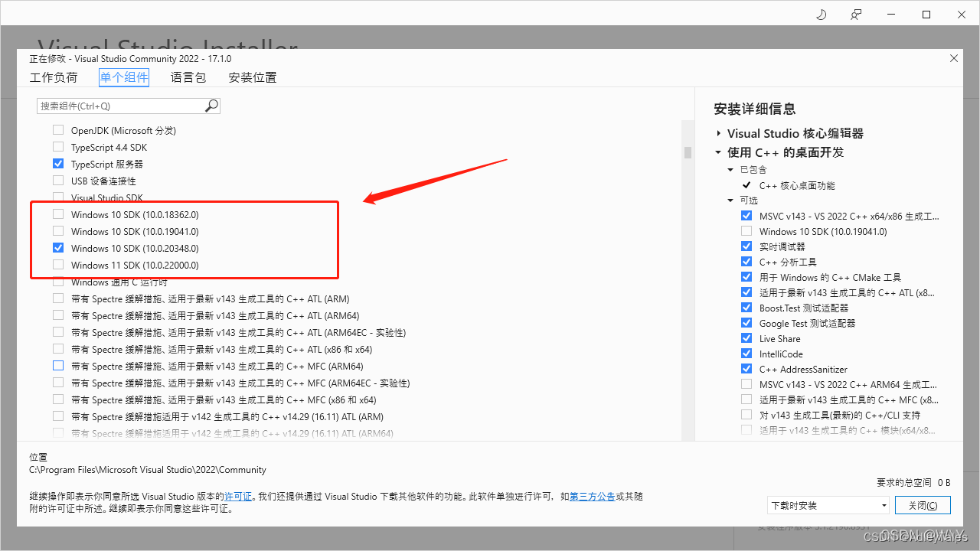Uncheck C++ ATL (x8...) option in details
Image resolution: width=980 pixels, height=551 pixels.
point(746,292)
